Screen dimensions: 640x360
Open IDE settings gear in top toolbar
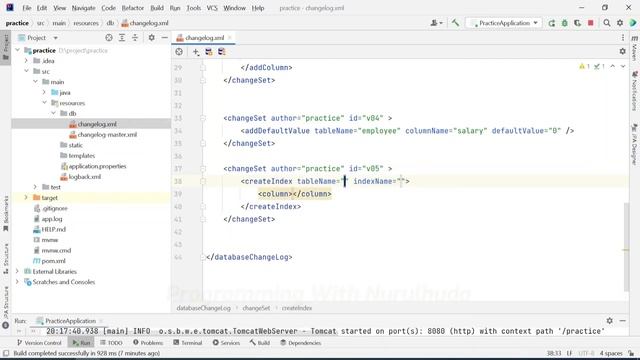click(x=620, y=23)
